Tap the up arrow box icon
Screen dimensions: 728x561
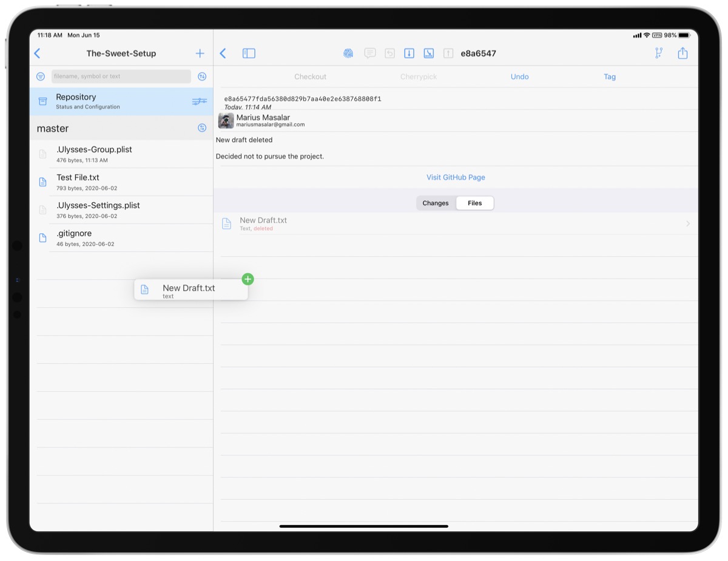coord(448,53)
